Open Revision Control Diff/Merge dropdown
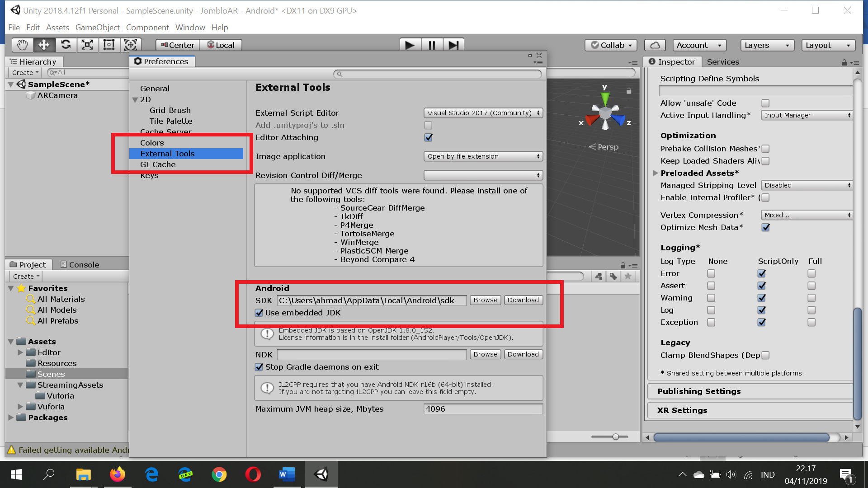Screen dimensions: 868x488 [x=483, y=175]
